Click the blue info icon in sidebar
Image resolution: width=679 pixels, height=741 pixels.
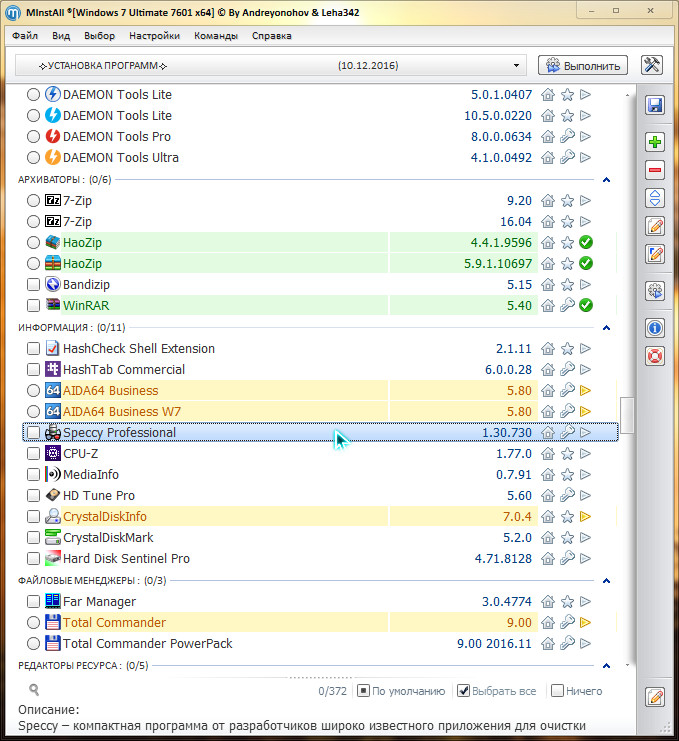click(x=655, y=328)
